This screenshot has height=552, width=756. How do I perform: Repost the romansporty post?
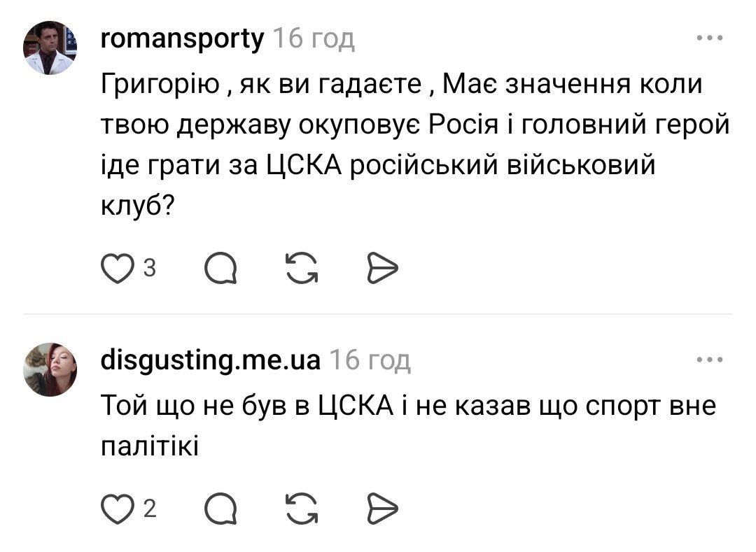(x=301, y=269)
